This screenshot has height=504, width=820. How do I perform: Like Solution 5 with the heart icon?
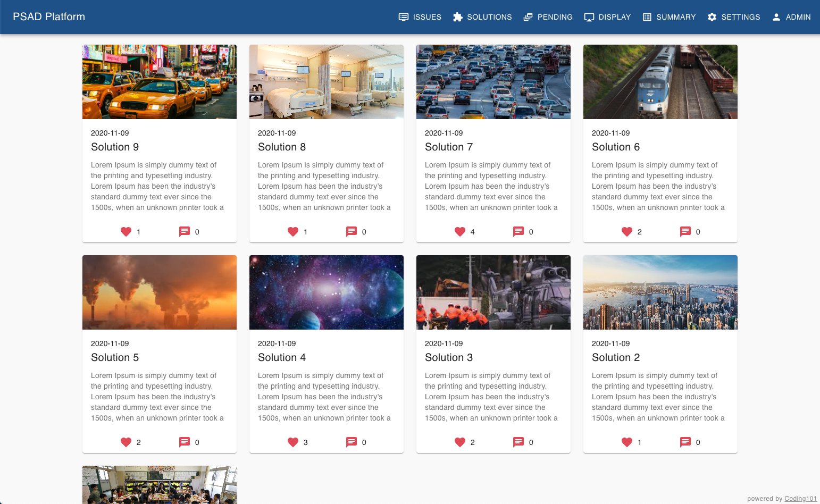coord(126,442)
